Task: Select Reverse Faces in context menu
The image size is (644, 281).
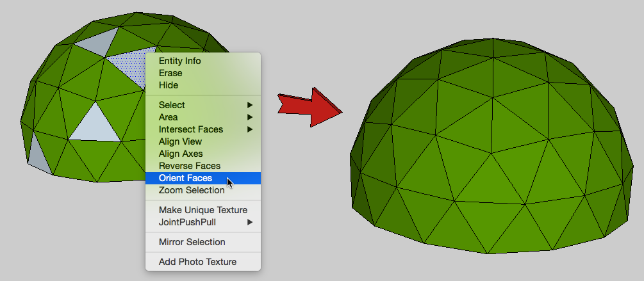Action: [x=203, y=166]
